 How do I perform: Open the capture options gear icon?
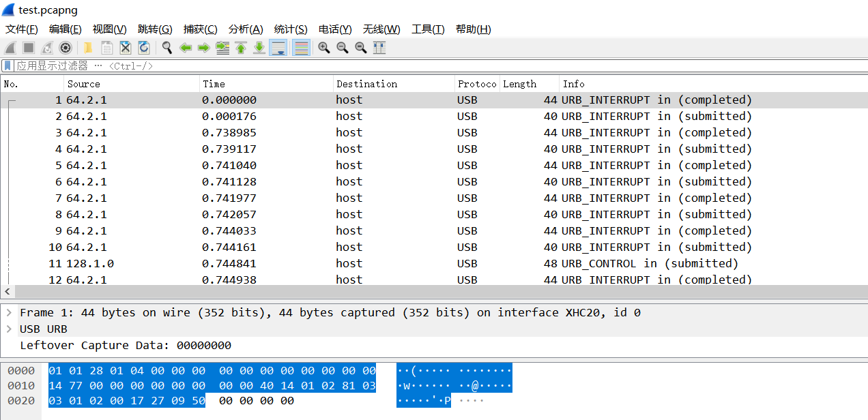click(66, 48)
